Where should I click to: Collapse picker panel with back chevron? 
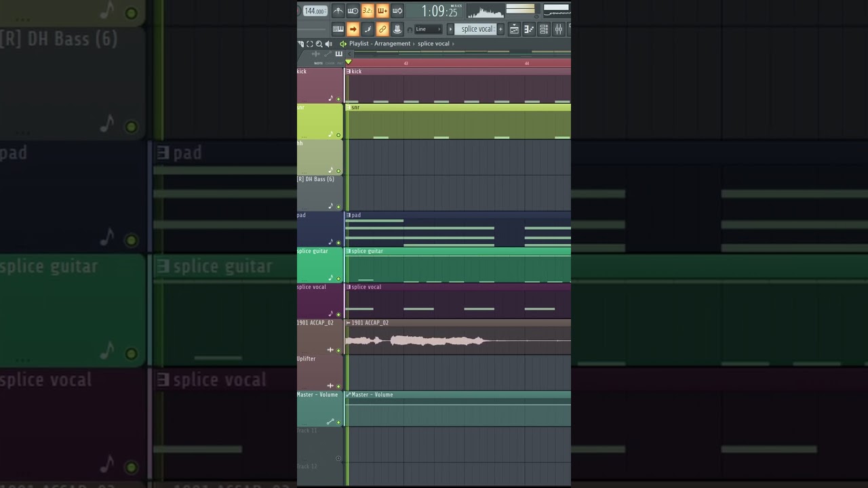coord(349,54)
